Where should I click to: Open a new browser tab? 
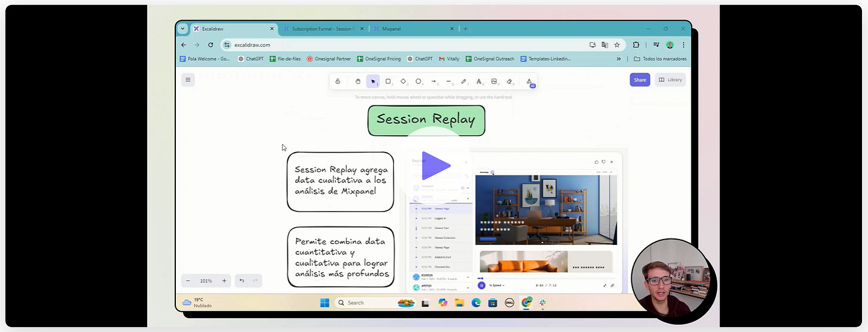(x=466, y=29)
